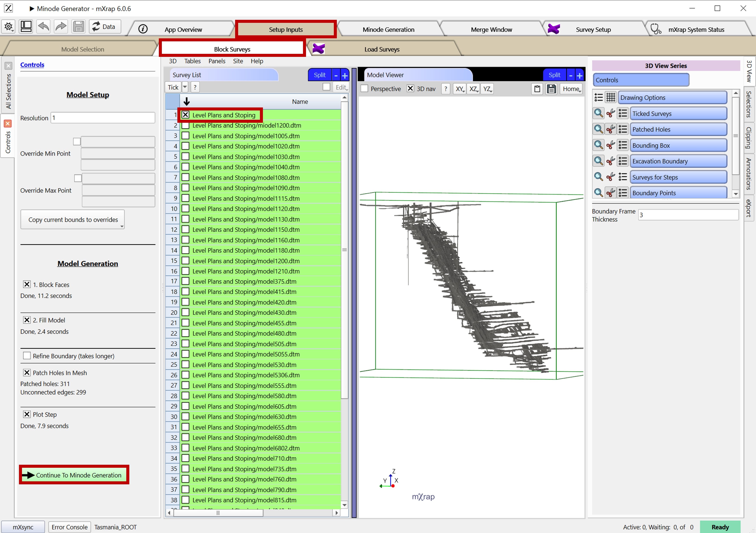Click scissors icon next to Bounding Box
The height and width of the screenshot is (533, 756).
611,145
